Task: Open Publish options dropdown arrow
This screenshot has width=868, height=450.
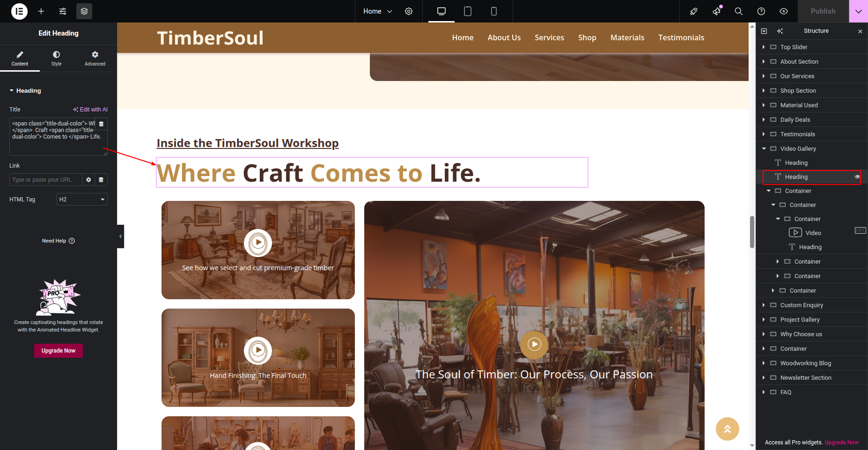Action: (x=859, y=11)
